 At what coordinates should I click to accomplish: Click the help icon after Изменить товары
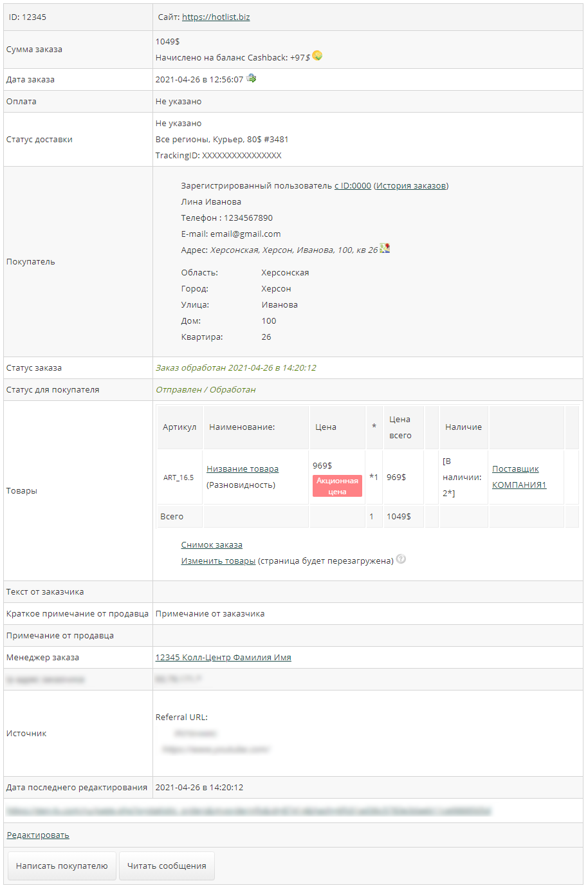tap(401, 559)
